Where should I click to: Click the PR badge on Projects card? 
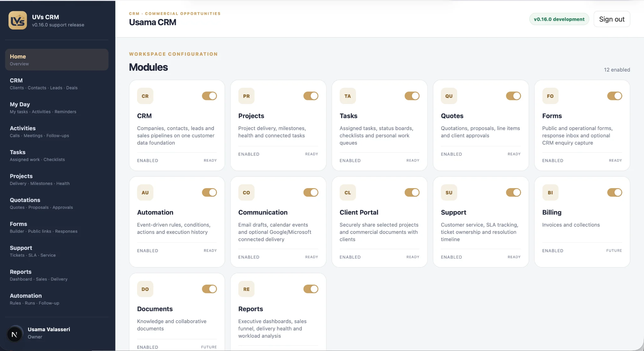pos(246,96)
